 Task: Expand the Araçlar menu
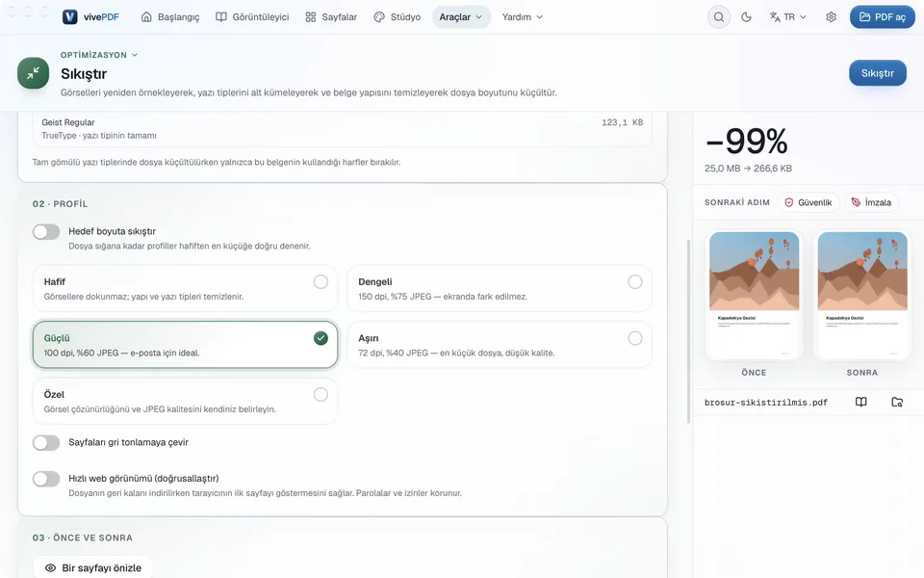(x=461, y=17)
